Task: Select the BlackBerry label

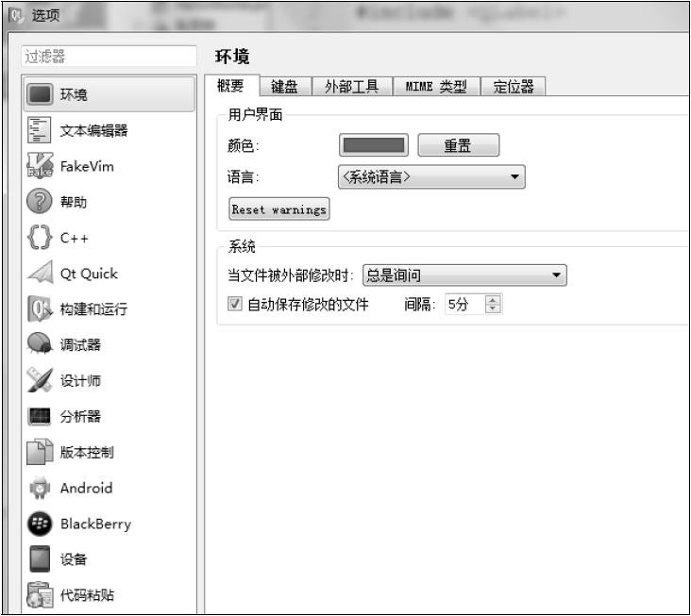Action: tap(95, 524)
